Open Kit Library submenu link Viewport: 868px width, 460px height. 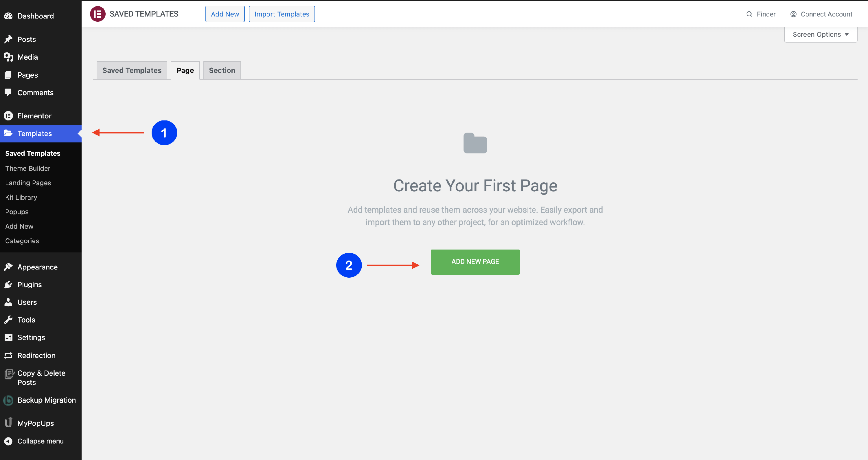coord(21,197)
